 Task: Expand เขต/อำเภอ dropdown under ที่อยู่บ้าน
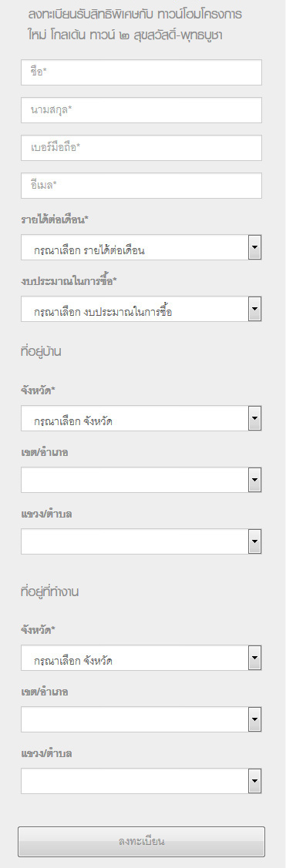click(141, 480)
